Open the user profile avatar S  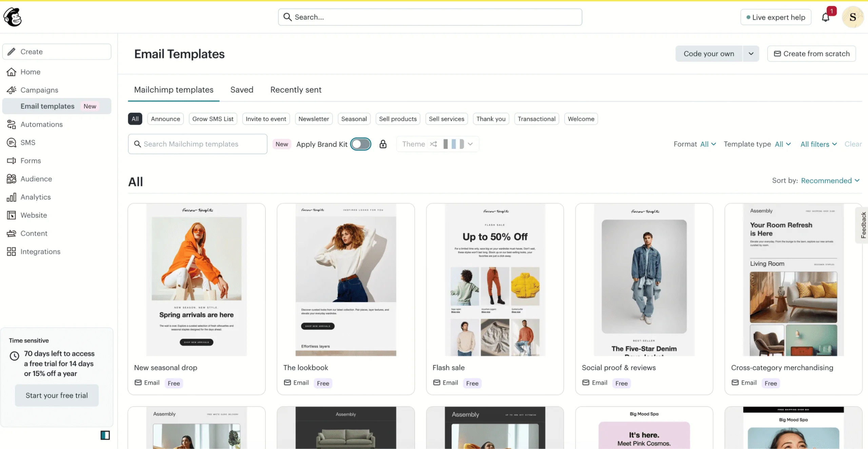click(852, 17)
